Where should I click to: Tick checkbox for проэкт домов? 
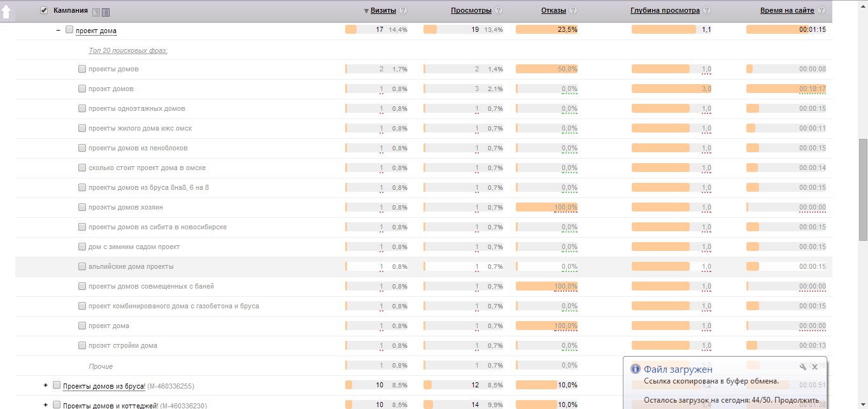click(82, 89)
